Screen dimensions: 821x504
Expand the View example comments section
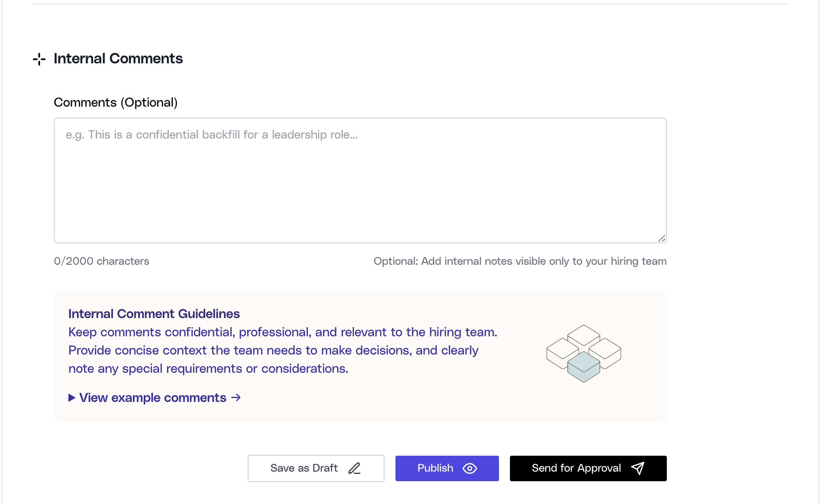(153, 397)
